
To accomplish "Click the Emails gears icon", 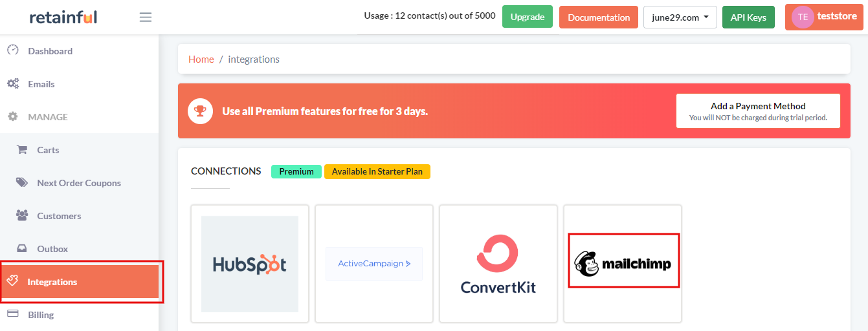I will [x=12, y=84].
